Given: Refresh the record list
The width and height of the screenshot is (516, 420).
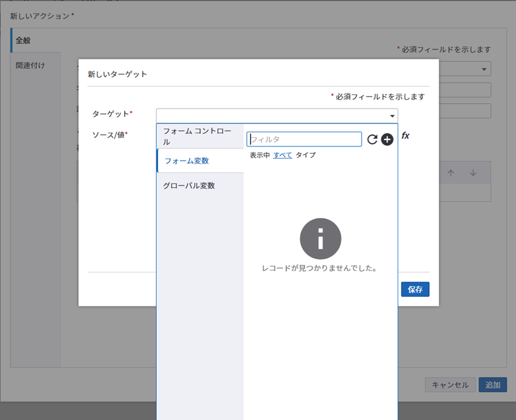Looking at the screenshot, I should click(373, 139).
